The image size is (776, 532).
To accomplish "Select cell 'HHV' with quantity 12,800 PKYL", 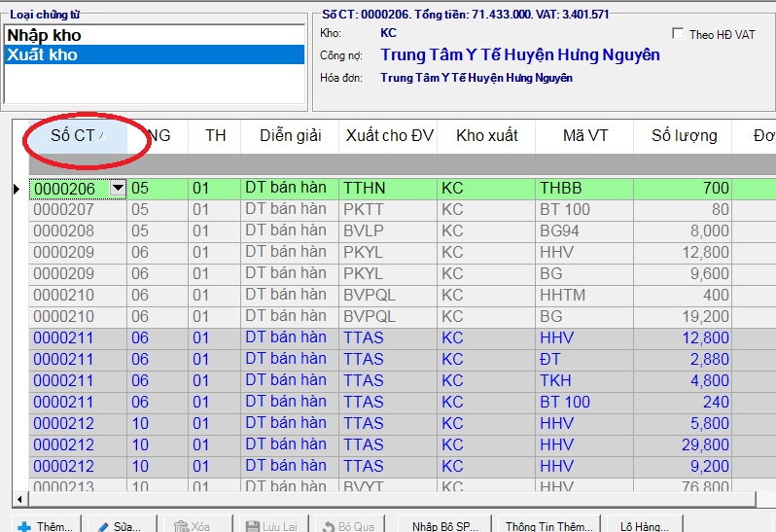I will pos(584,253).
